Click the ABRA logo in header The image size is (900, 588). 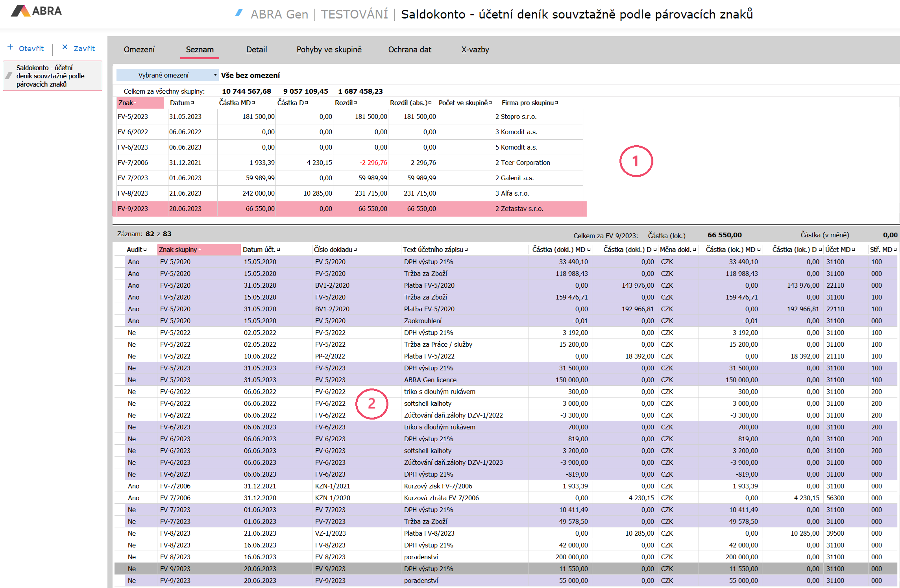(x=36, y=11)
